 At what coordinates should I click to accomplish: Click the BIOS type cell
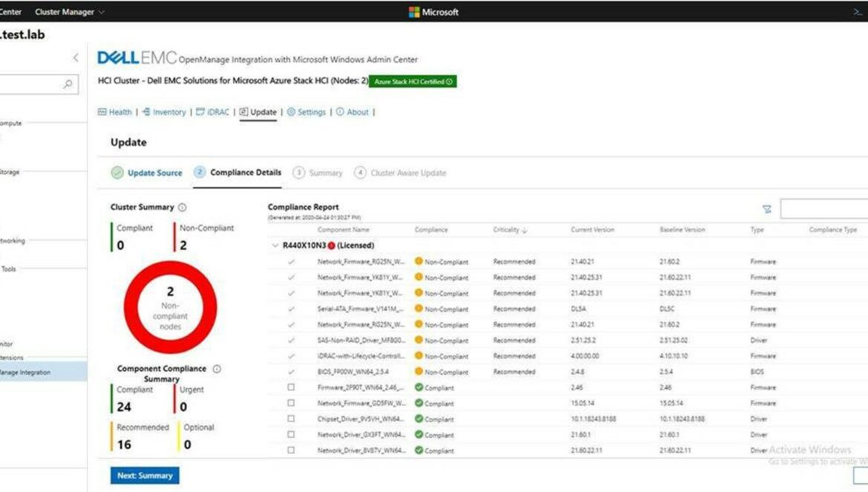click(757, 372)
